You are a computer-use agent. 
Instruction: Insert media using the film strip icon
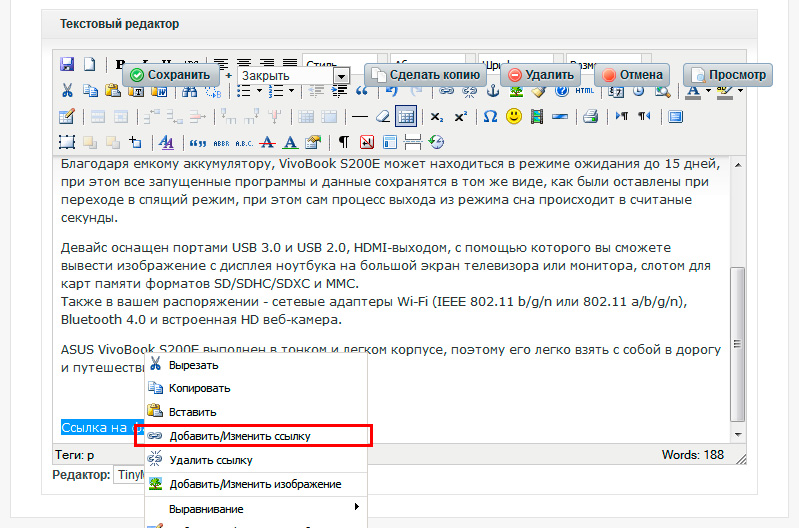tap(537, 116)
